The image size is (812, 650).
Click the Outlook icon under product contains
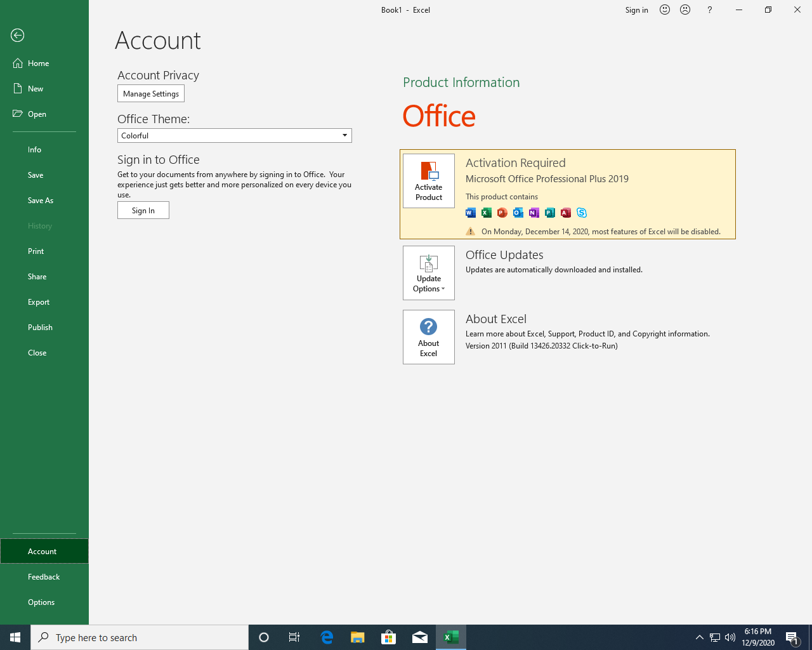click(x=518, y=213)
